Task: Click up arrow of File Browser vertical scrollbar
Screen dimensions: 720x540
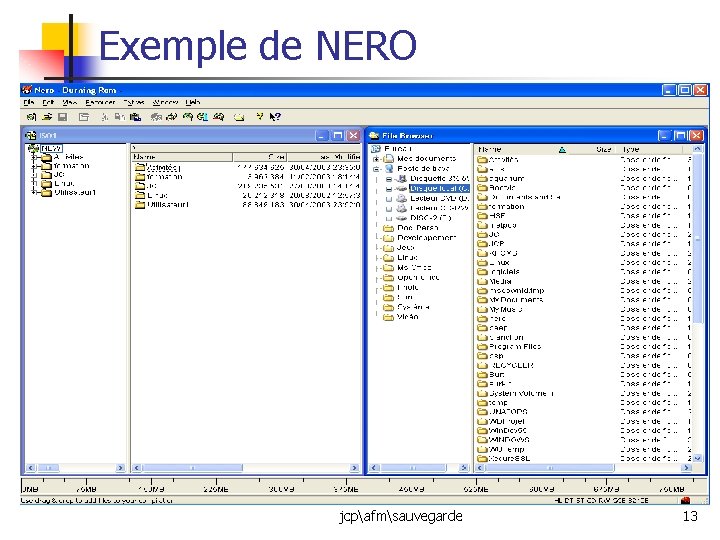Action: [698, 149]
